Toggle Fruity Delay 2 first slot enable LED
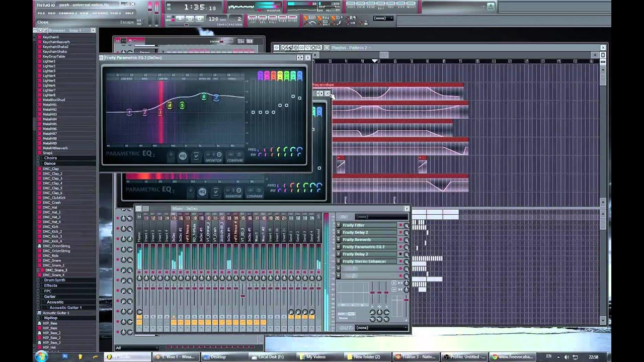This screenshot has height=362, width=644. (x=400, y=232)
